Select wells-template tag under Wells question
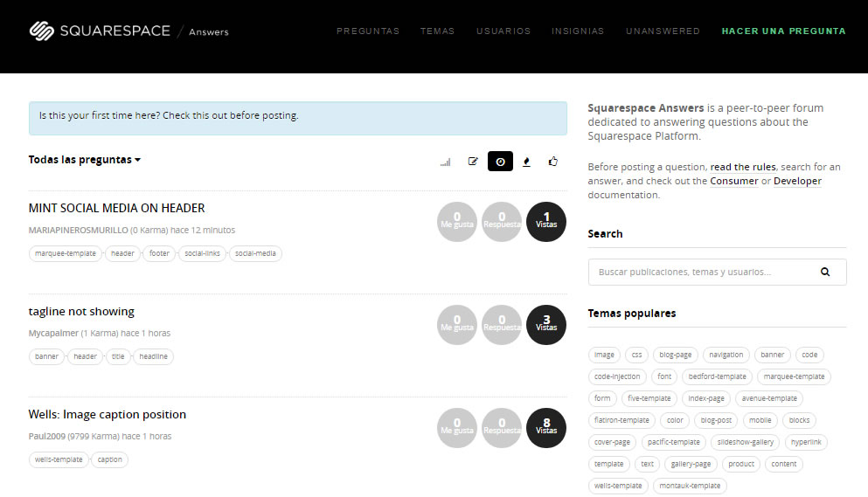 [59, 459]
